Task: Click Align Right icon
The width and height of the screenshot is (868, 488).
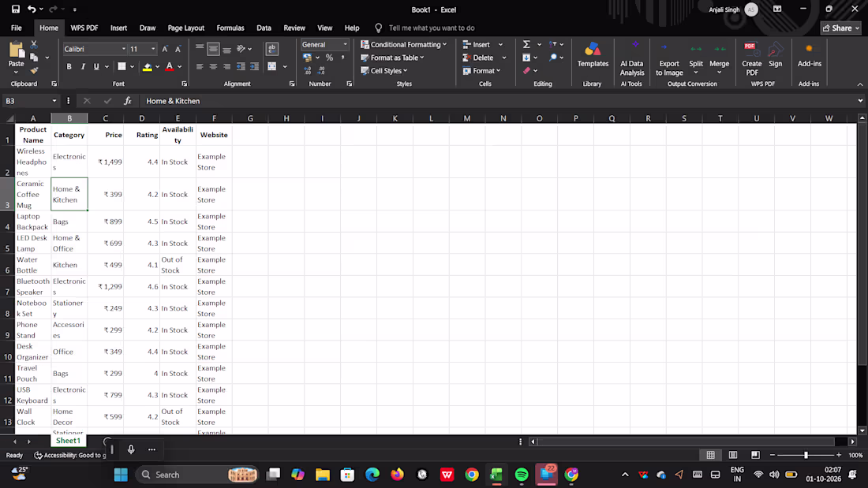Action: click(x=227, y=66)
